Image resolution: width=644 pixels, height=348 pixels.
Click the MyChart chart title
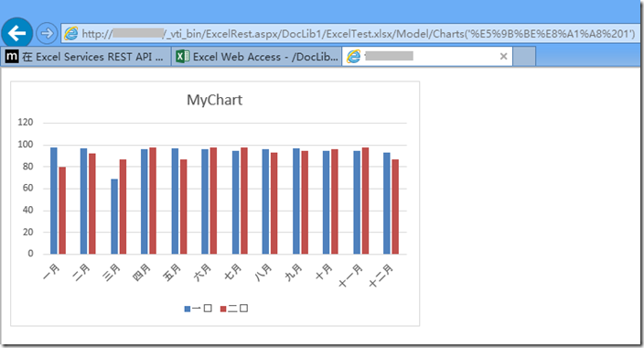coord(214,100)
